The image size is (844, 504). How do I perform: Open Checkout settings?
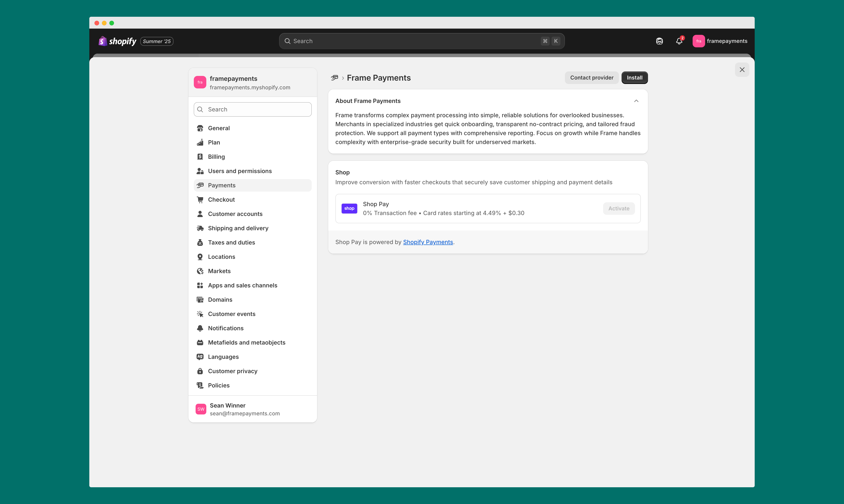tap(253, 199)
